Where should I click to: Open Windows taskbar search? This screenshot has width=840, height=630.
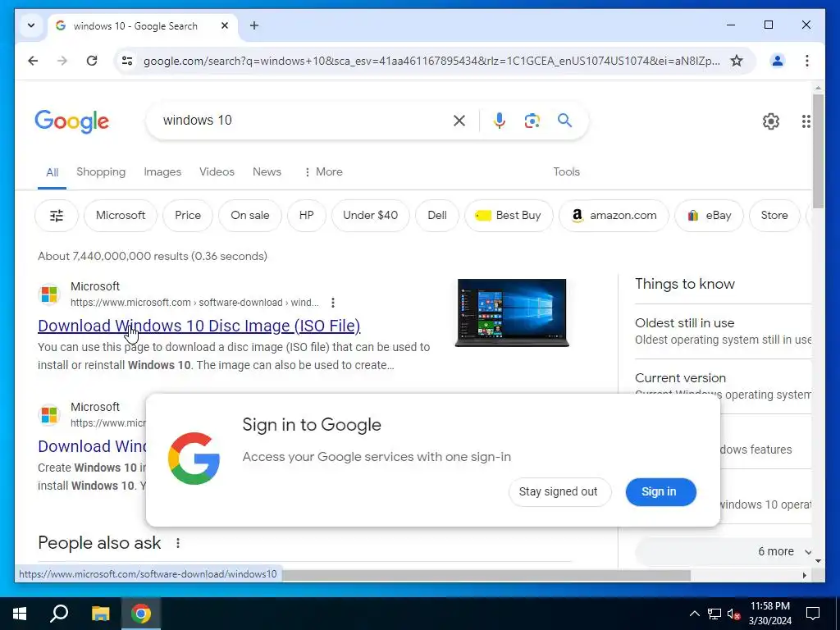59,614
